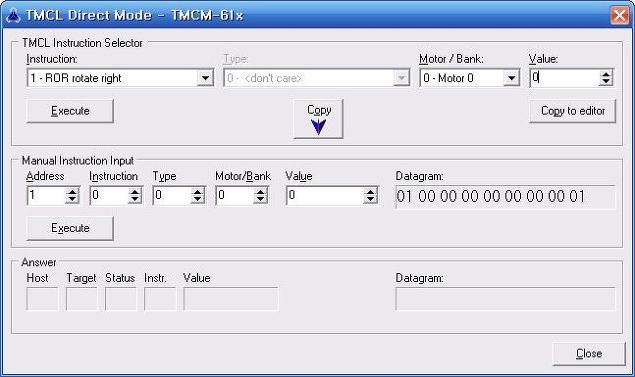Click the manual Value input field
This screenshot has width=635, height=377.
325,196
